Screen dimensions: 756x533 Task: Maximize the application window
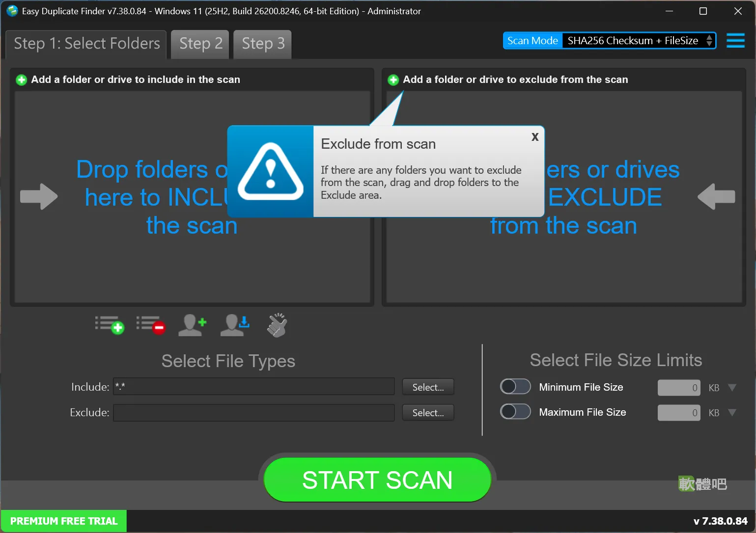coord(703,11)
